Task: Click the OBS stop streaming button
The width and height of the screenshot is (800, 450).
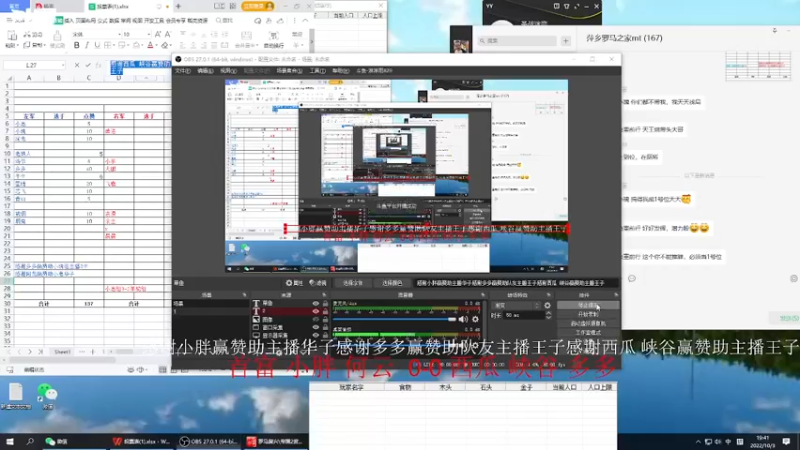Action: pos(588,305)
